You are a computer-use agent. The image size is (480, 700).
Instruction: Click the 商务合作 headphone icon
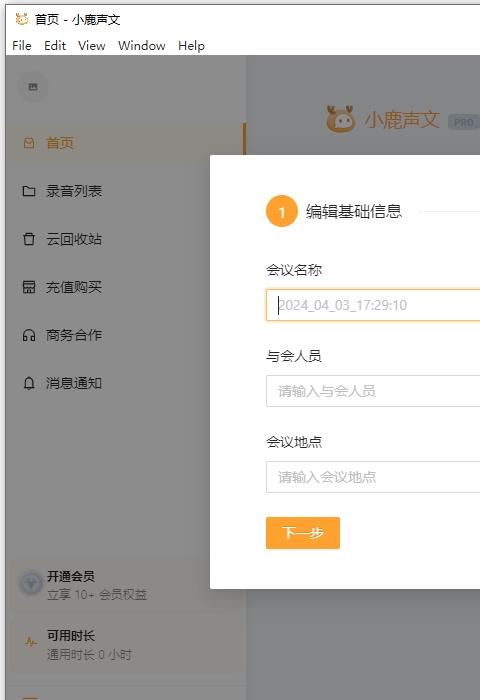29,335
